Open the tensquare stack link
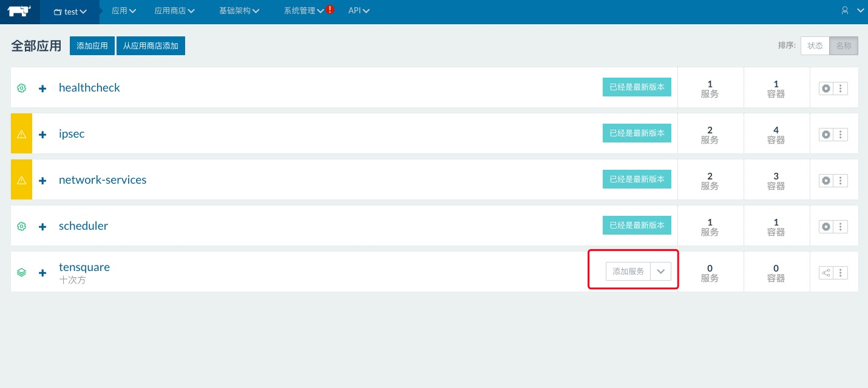868x388 pixels. (x=84, y=267)
